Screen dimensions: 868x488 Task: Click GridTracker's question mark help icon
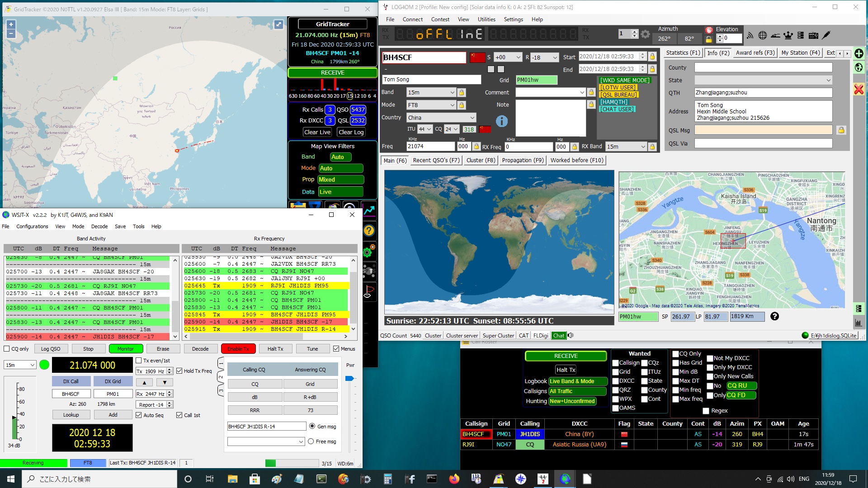369,231
